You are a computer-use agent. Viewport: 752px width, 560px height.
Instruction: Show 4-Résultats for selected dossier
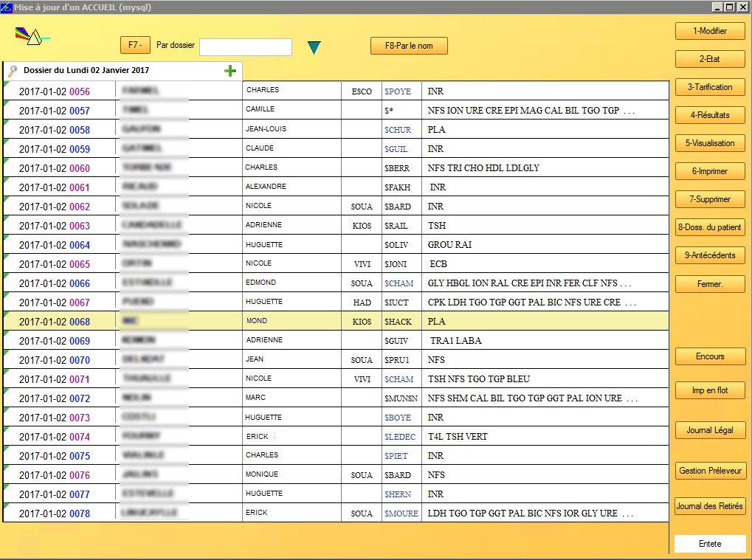coord(709,115)
